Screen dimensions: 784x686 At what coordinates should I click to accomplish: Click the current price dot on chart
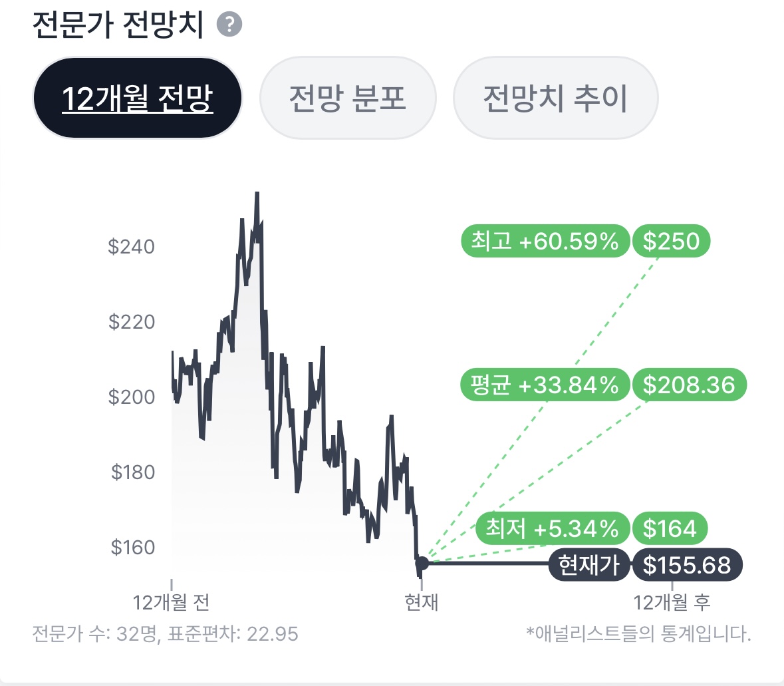click(x=422, y=564)
